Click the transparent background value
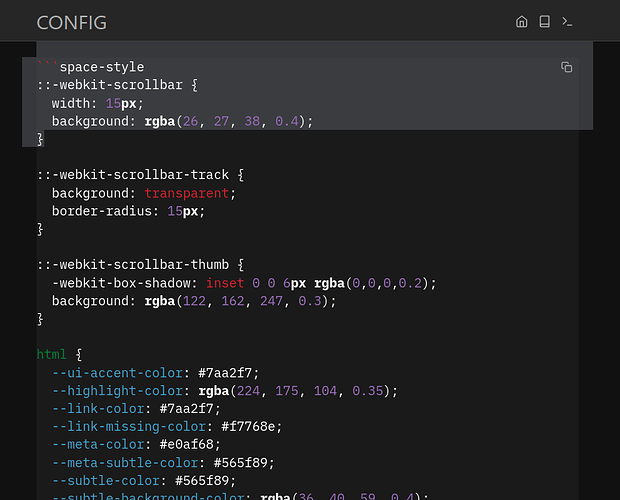The image size is (620, 500). pos(190,192)
